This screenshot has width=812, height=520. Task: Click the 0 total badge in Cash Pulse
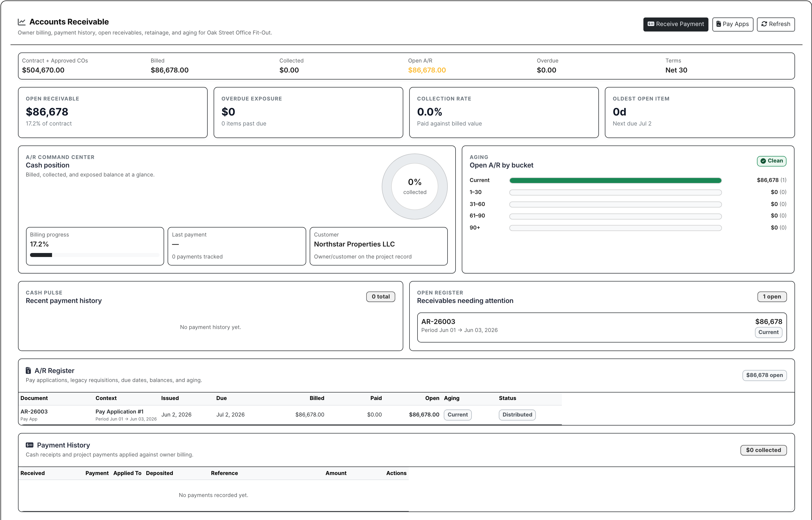[381, 296]
